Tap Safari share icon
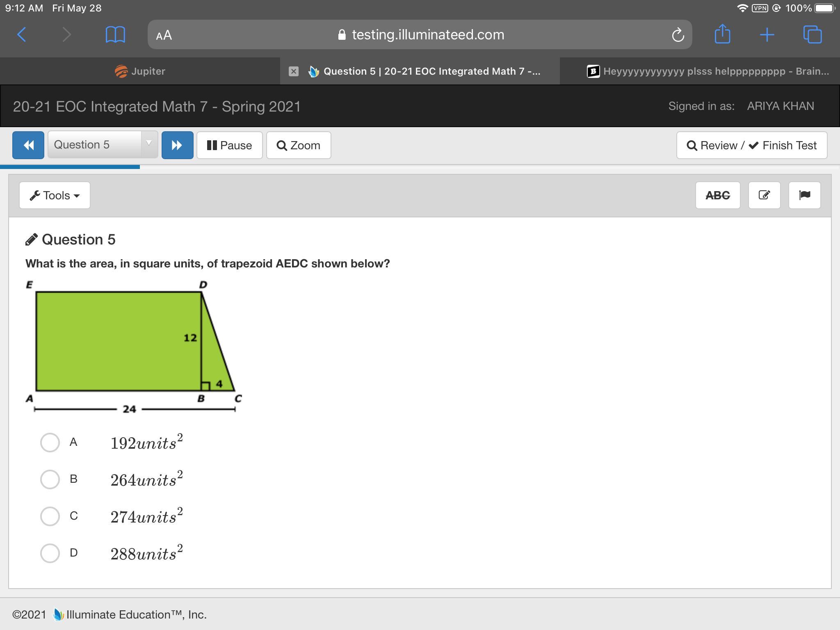The width and height of the screenshot is (840, 630). (722, 34)
